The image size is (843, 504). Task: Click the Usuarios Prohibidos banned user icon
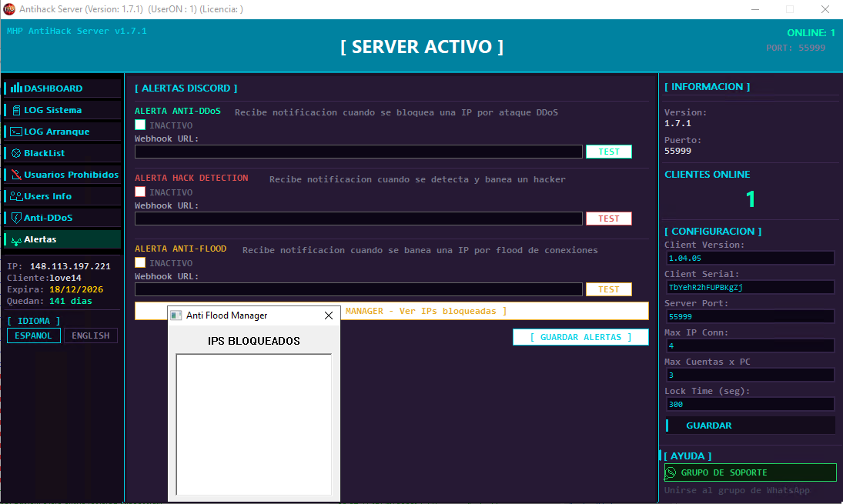click(16, 175)
